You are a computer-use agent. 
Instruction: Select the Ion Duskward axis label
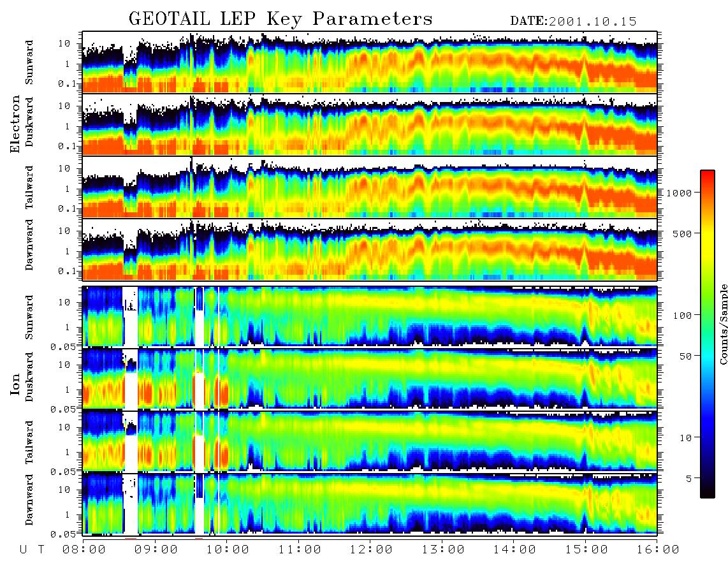coord(29,377)
